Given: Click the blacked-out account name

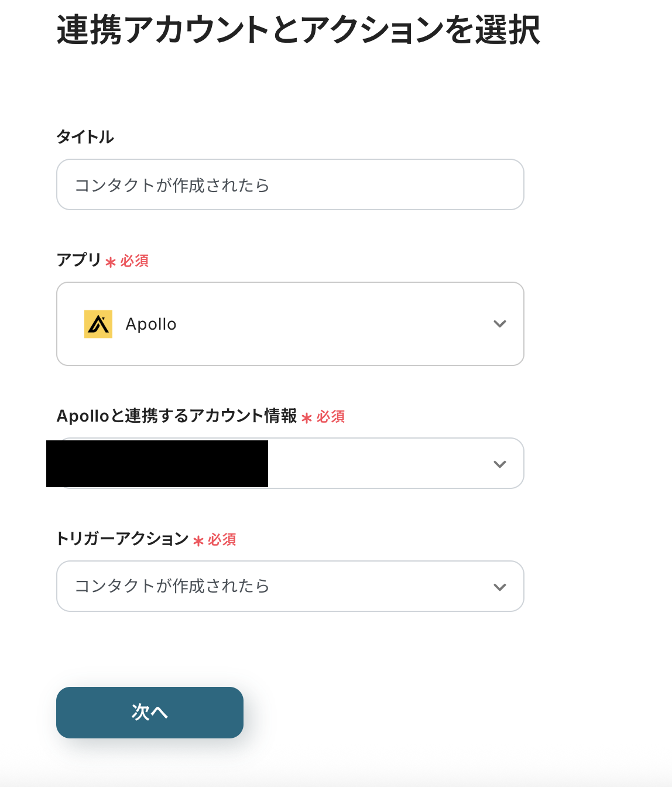Looking at the screenshot, I should 157,464.
